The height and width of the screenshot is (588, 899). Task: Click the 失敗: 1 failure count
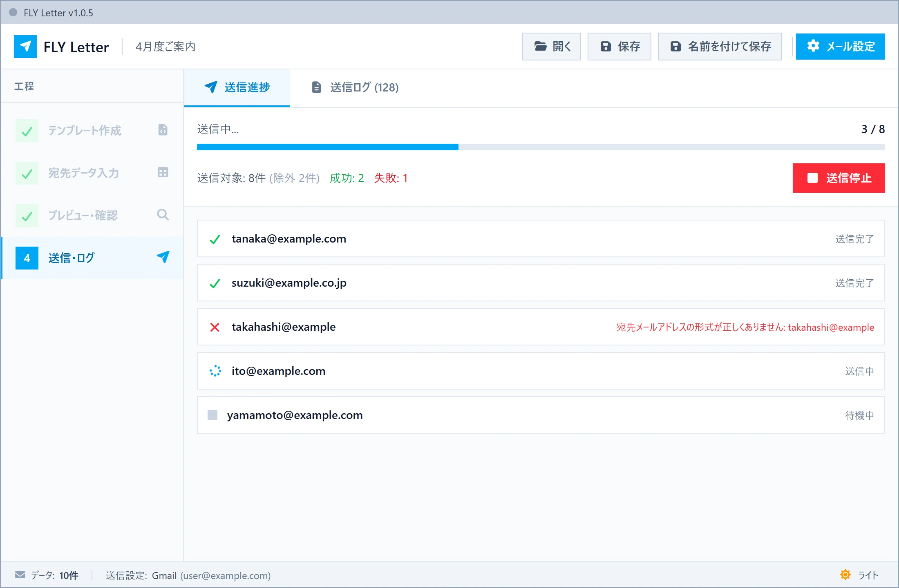tap(391, 178)
